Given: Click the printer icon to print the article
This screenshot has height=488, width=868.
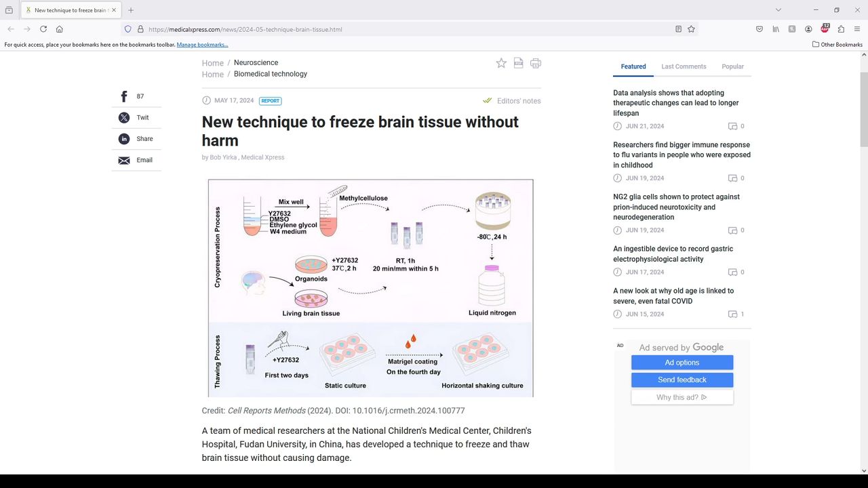Looking at the screenshot, I should [x=536, y=63].
